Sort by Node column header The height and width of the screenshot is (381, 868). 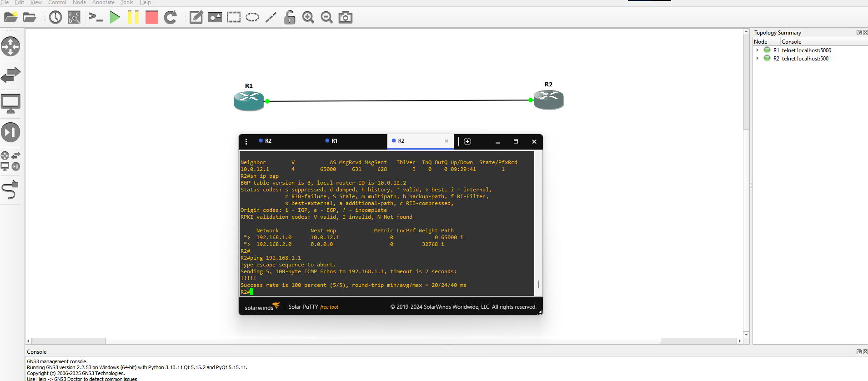[x=767, y=42]
